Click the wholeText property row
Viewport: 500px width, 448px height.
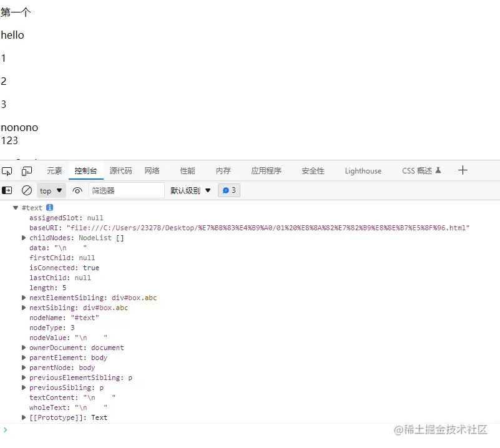68,407
